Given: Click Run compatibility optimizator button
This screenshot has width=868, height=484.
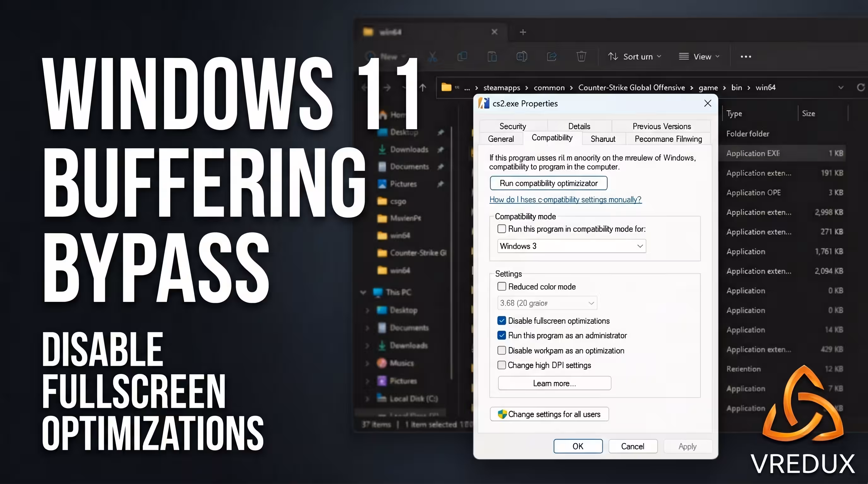Looking at the screenshot, I should [x=548, y=183].
